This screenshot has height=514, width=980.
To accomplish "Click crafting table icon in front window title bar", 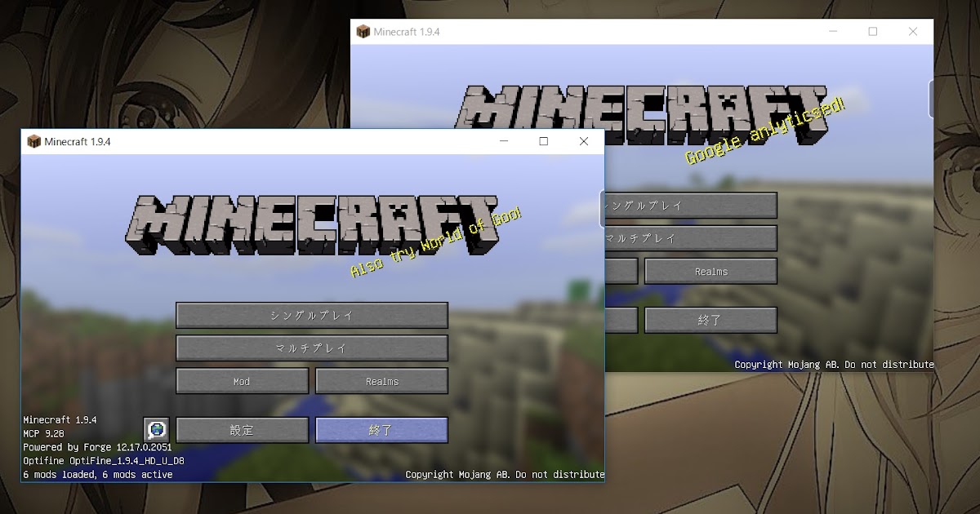I will point(33,141).
